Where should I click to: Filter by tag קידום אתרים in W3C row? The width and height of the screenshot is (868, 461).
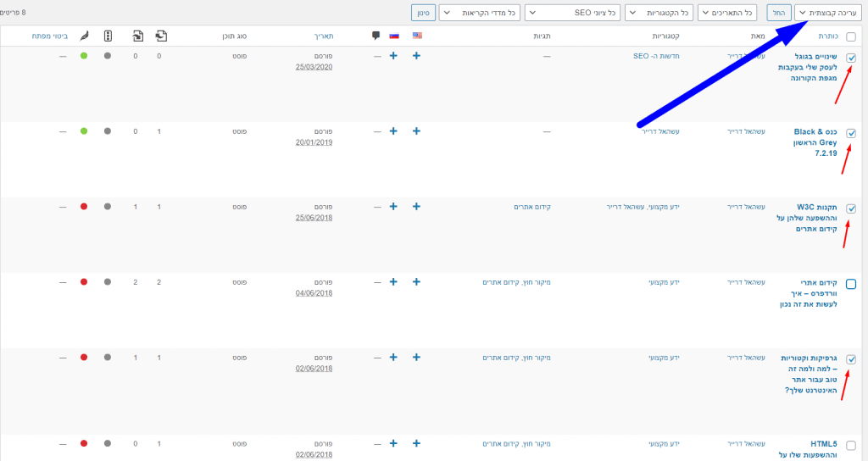coord(532,207)
